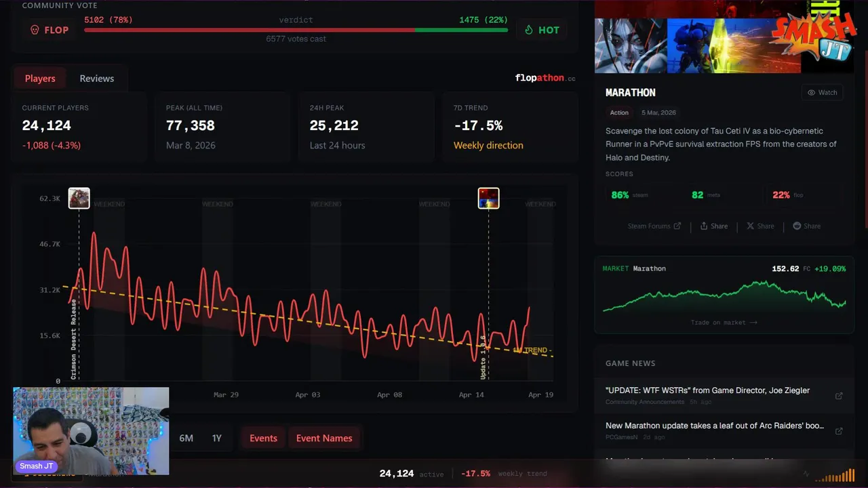The width and height of the screenshot is (868, 488).
Task: Switch to the Players tab
Action: [40, 79]
